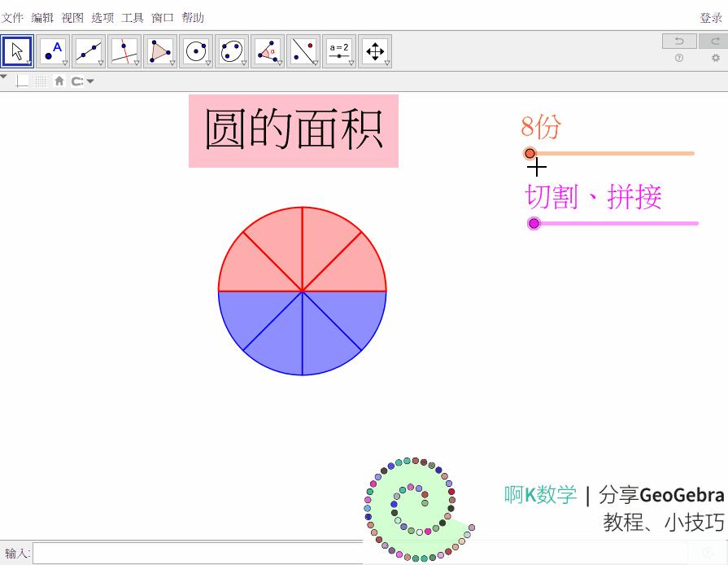The image size is (728, 565).
Task: Select the Angle tool
Action: pyautogui.click(x=267, y=50)
